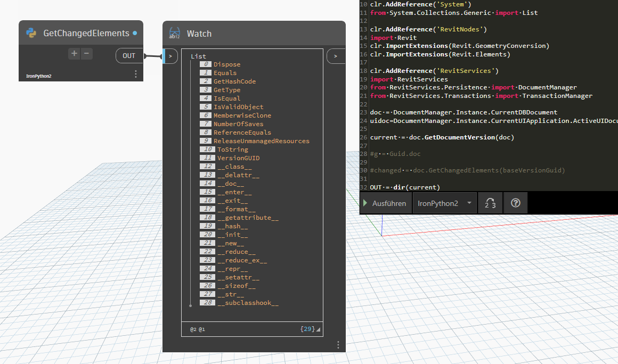Image resolution: width=618 pixels, height=364 pixels.
Task: Click the Python icon on GetChangedElements node
Action: 31,34
